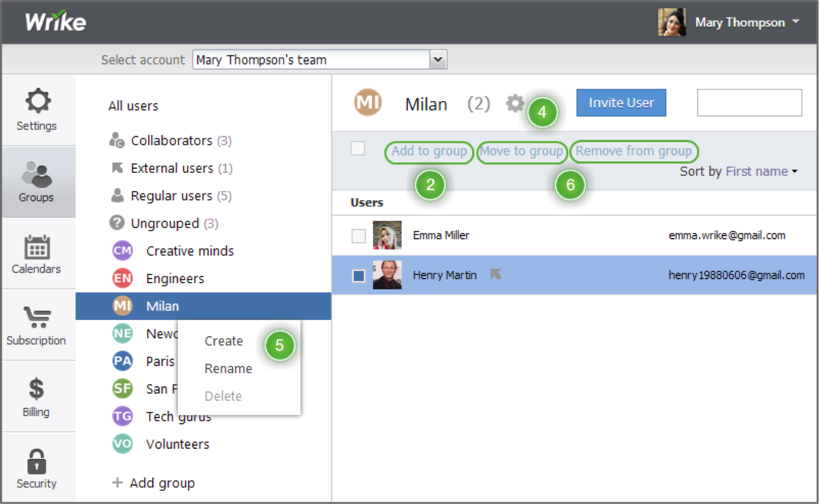Click the Wrike logo
Image resolution: width=819 pixels, height=504 pixels.
point(55,21)
